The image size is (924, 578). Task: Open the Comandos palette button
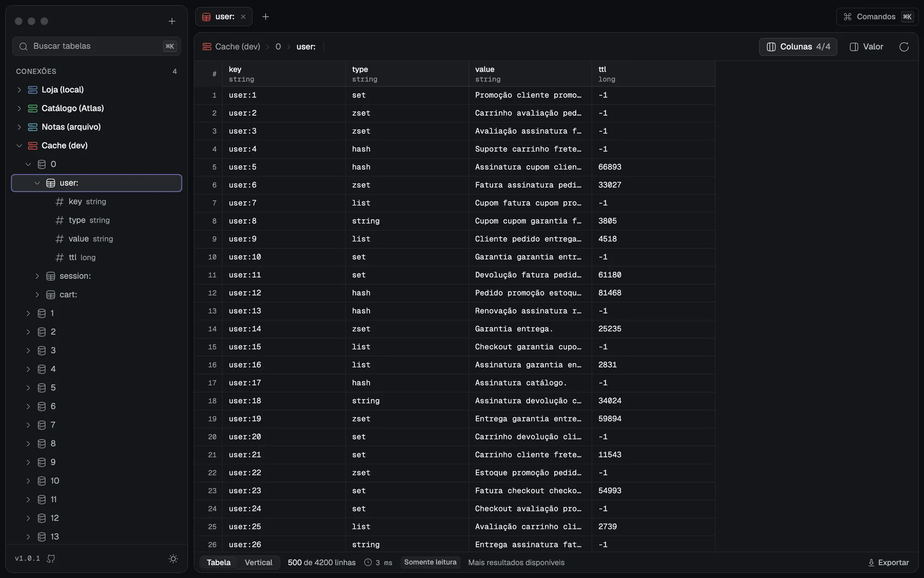[877, 17]
